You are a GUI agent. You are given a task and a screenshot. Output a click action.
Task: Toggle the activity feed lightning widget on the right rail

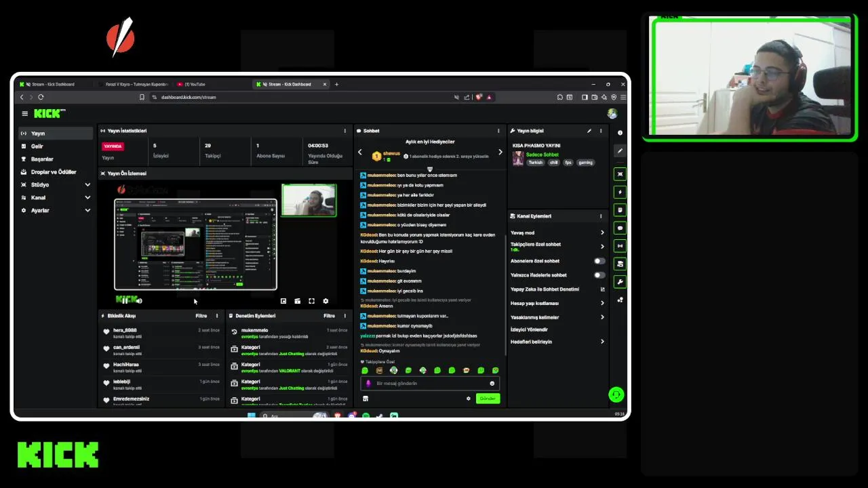click(620, 192)
